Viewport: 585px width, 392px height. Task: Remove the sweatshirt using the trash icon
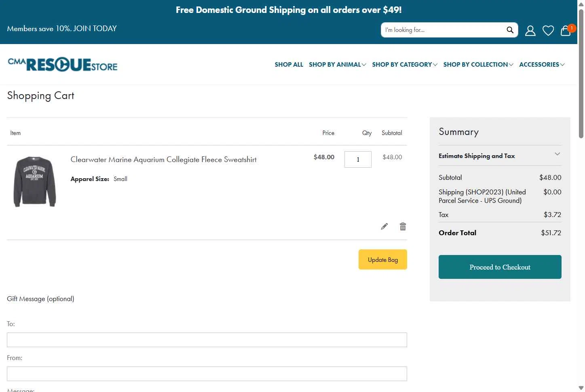point(403,226)
